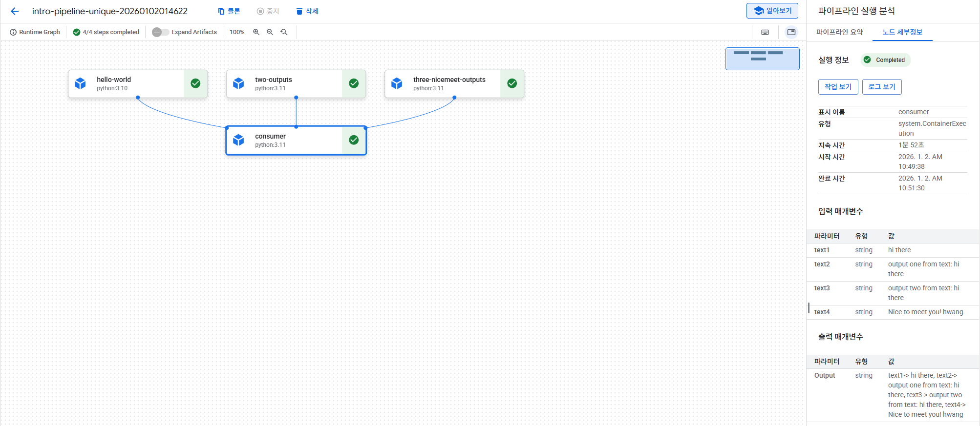Click the 삭제 trash button
Screen dimensions: 980x426
(x=307, y=11)
